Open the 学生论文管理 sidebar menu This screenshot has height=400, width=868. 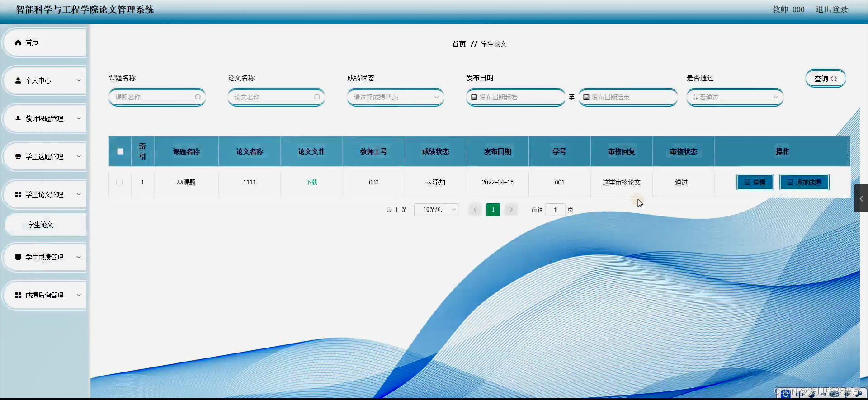point(44,194)
